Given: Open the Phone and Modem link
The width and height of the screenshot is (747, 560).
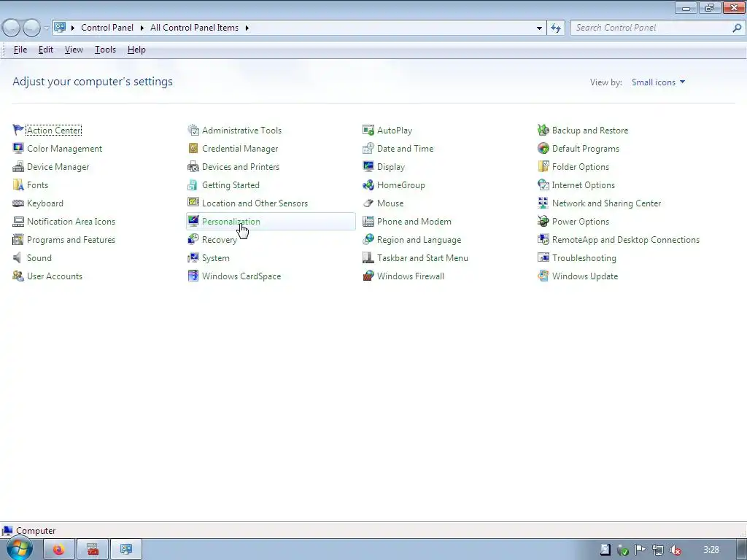Looking at the screenshot, I should 414,222.
